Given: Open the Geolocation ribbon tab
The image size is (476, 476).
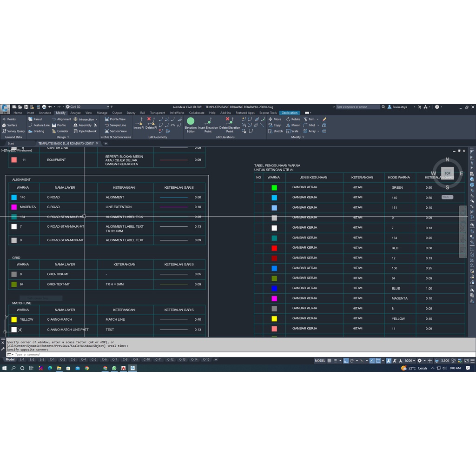Looking at the screenshot, I should 289,112.
